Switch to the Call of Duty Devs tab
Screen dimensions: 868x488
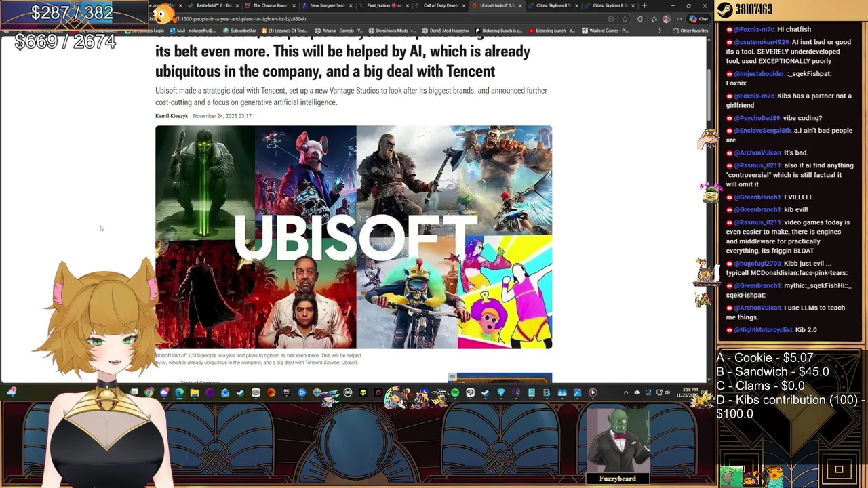tap(440, 5)
